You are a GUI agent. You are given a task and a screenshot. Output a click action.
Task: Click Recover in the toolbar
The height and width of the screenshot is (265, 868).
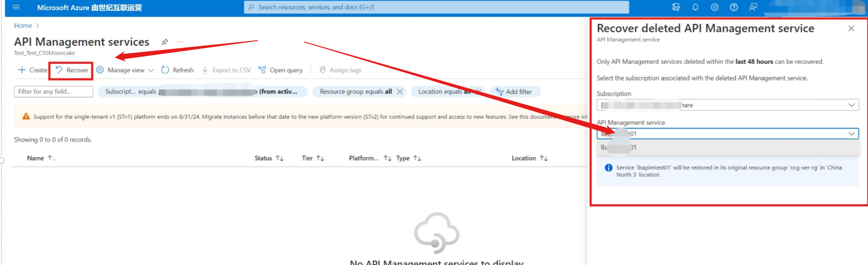tap(72, 70)
